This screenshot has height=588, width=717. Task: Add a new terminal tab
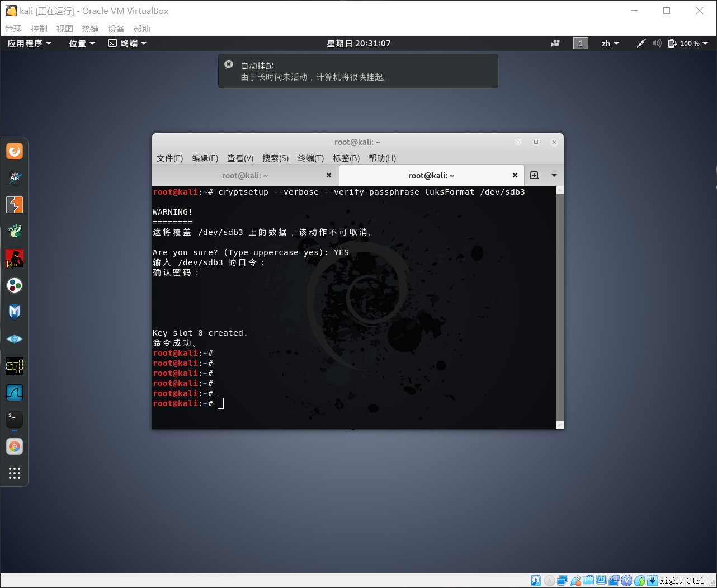(x=534, y=175)
